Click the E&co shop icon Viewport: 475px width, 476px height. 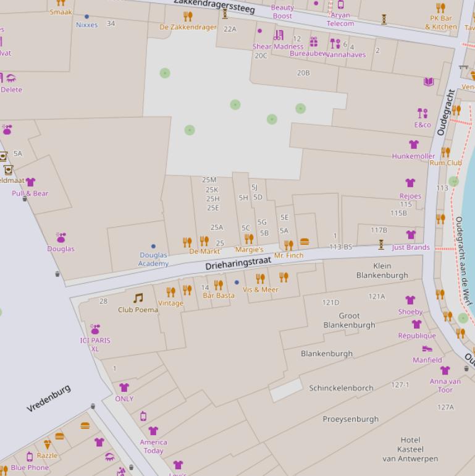click(422, 114)
